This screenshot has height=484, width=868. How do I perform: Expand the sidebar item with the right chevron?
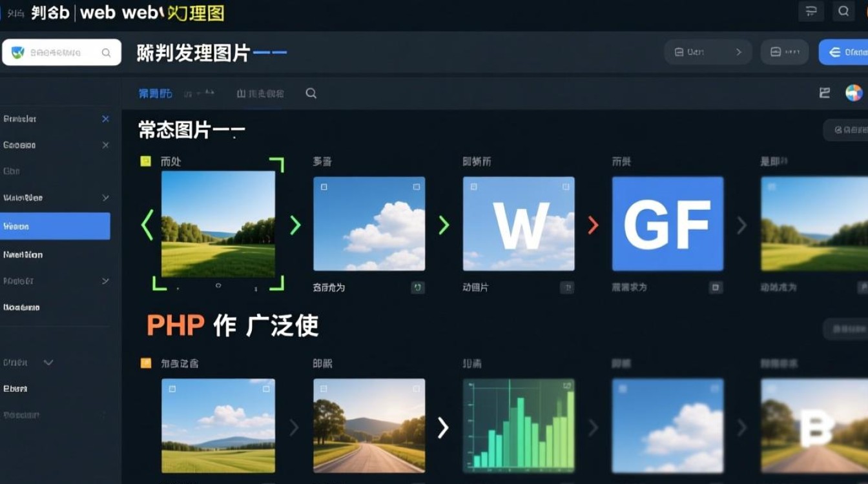click(x=105, y=197)
